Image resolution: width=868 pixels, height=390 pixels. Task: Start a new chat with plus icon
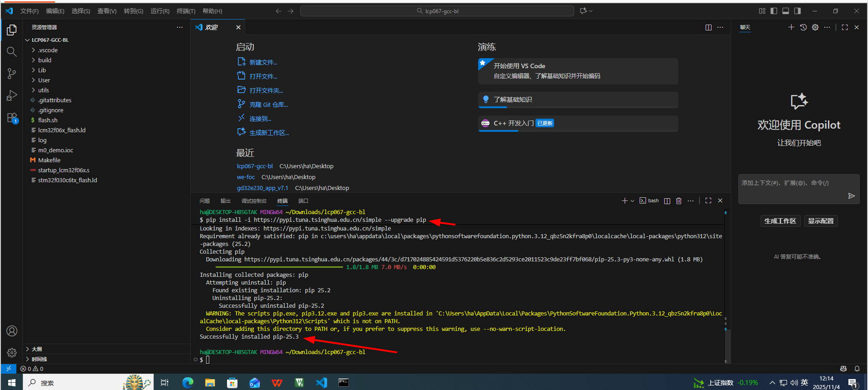click(791, 27)
